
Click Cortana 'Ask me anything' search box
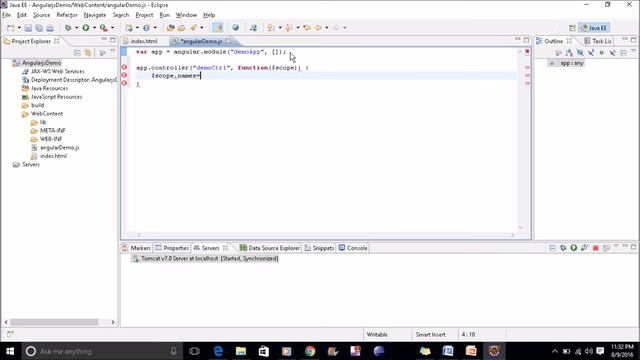100,351
